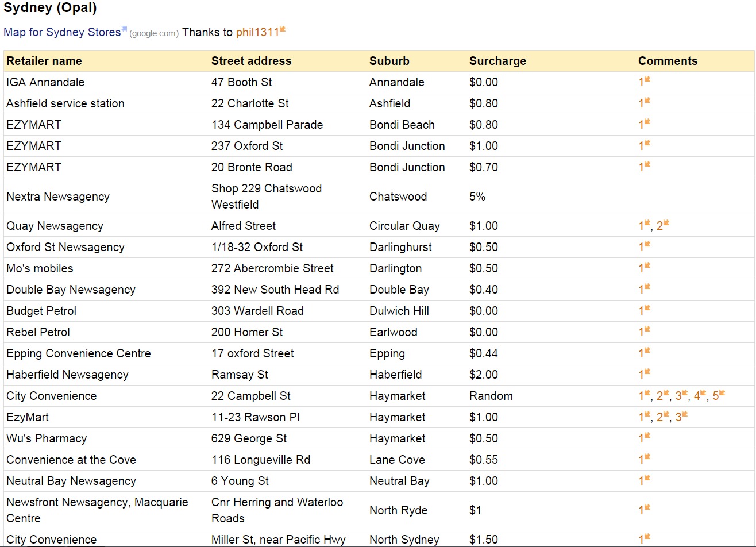Select the Ashfield service station retailer cell
The height and width of the screenshot is (547, 756).
(x=65, y=103)
